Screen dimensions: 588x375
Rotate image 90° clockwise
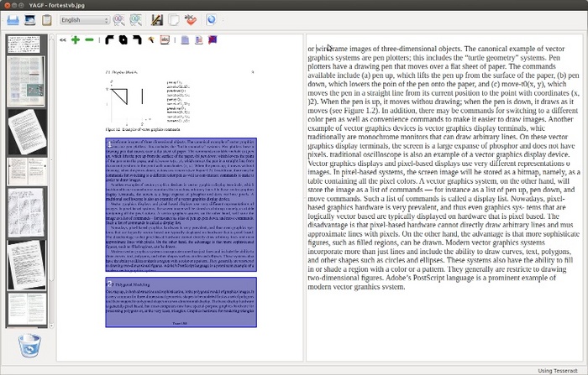pos(137,39)
